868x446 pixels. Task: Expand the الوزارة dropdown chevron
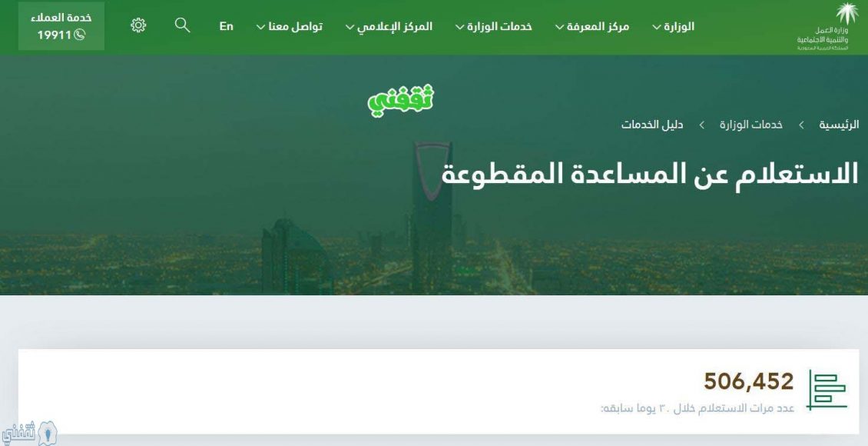(x=657, y=27)
